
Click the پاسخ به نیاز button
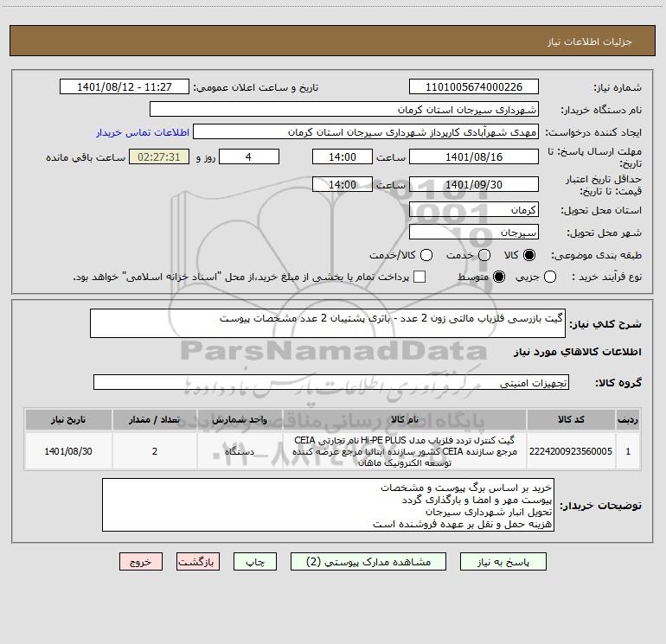pos(503,562)
